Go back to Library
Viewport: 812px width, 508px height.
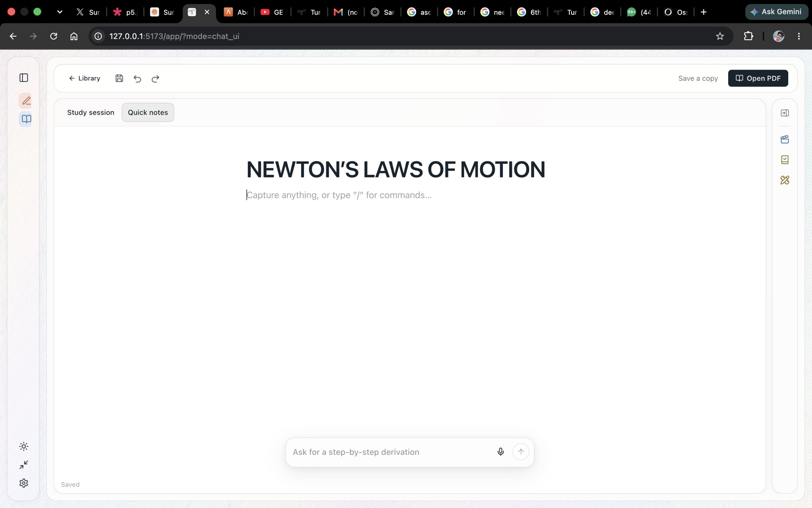[84, 79]
